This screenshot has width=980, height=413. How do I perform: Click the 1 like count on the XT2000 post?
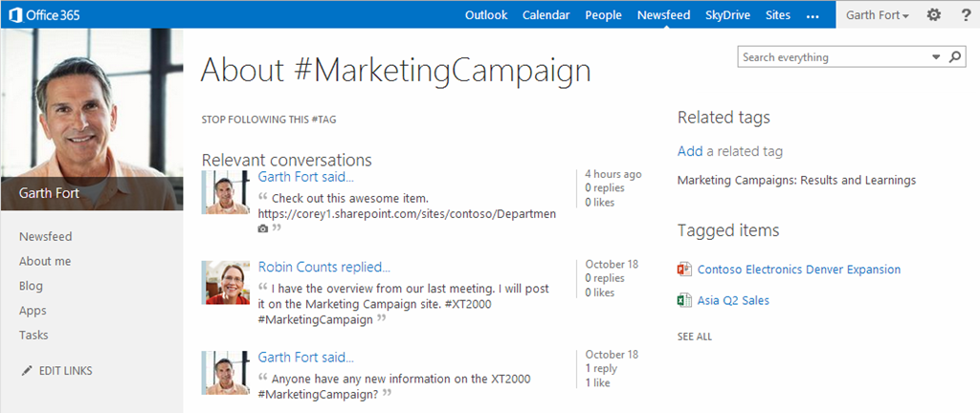click(597, 382)
